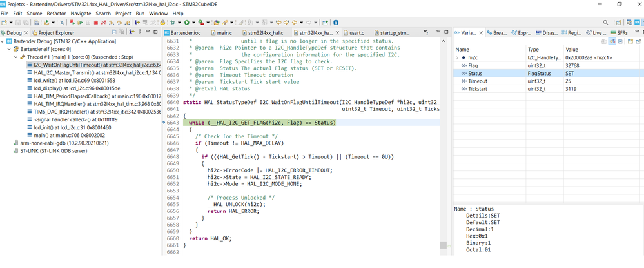Open the New file dropdown arrow
The height and width of the screenshot is (268, 644).
click(x=11, y=22)
